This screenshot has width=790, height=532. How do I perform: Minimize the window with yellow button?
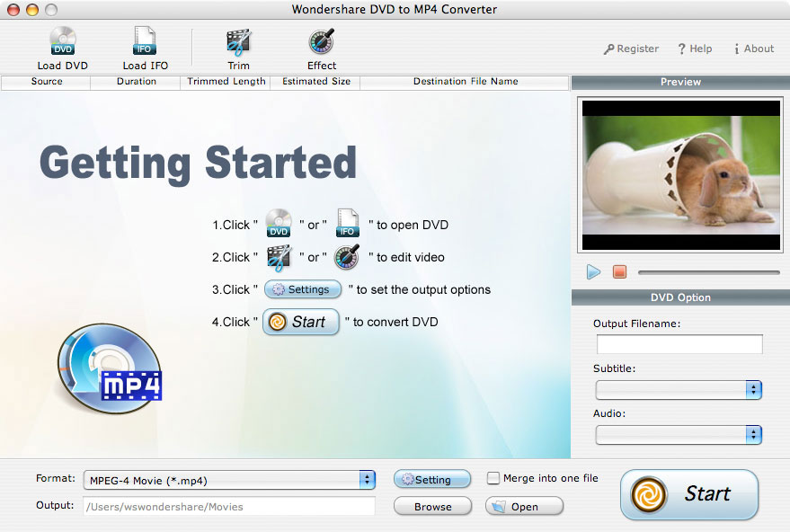coord(32,10)
